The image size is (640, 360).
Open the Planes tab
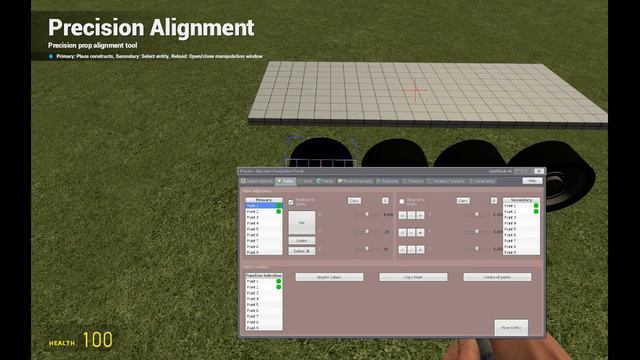tap(325, 181)
